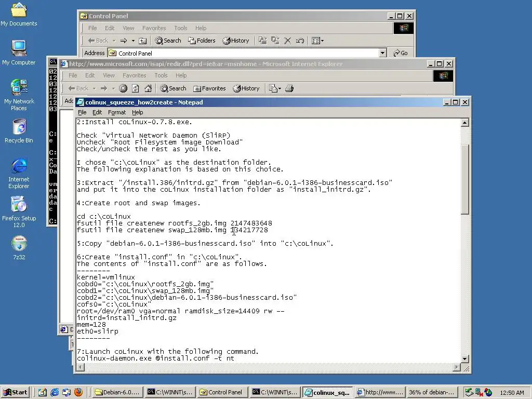This screenshot has width=532, height=399.
Task: Click Search in Internet Explorer toolbar
Action: point(174,88)
